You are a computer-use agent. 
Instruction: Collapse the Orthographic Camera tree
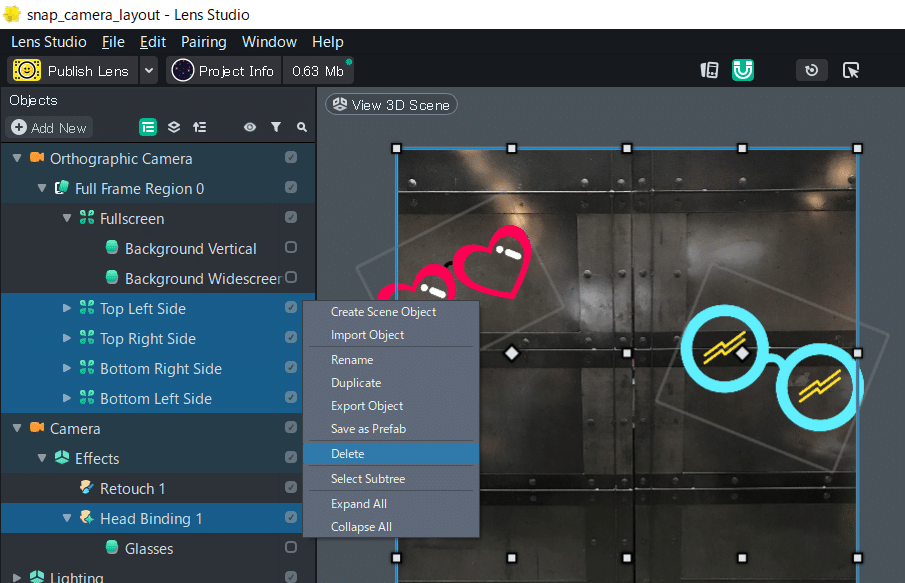point(17,158)
